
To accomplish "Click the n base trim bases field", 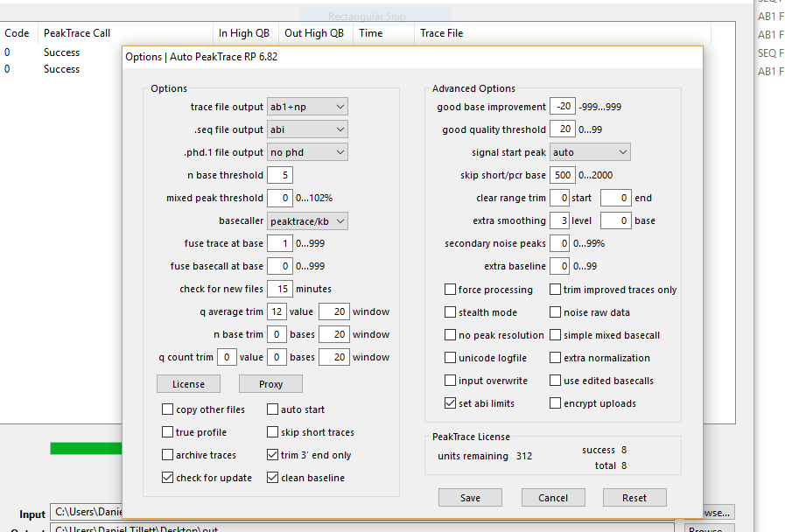I will (277, 334).
